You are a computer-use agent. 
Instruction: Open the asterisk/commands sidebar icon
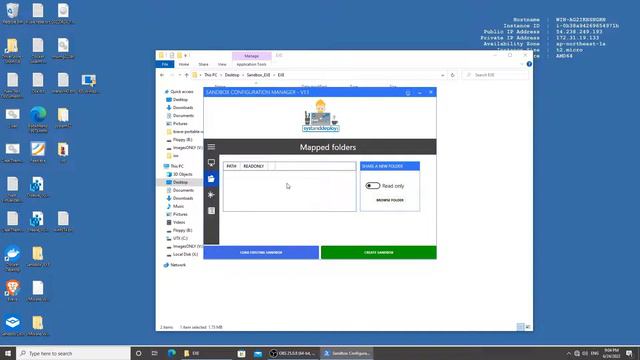[x=211, y=195]
